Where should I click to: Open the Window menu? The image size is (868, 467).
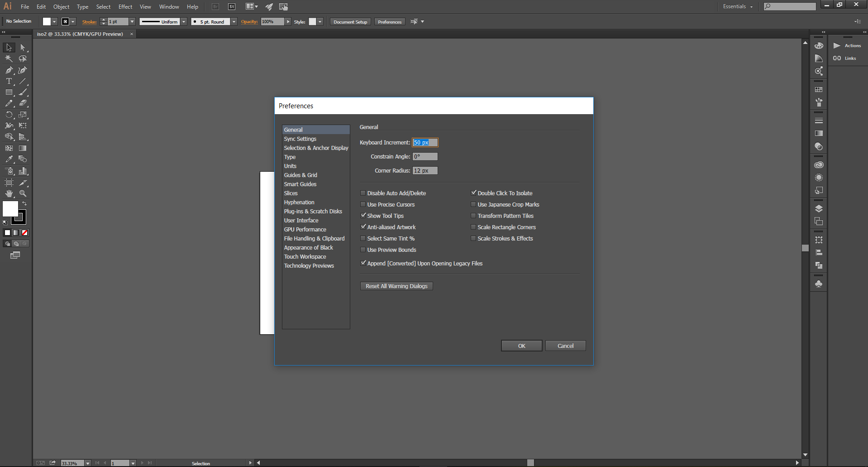(x=169, y=7)
